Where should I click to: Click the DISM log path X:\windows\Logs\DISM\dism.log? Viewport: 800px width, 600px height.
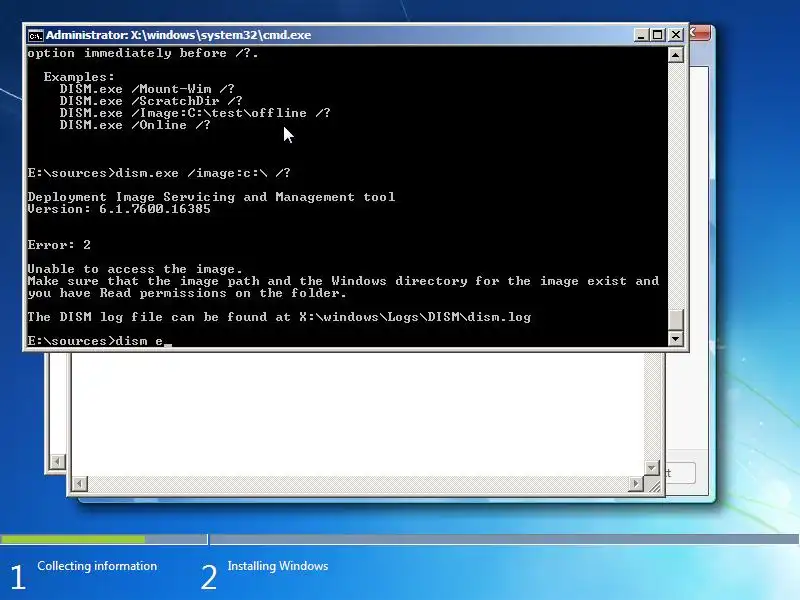pyautogui.click(x=415, y=317)
